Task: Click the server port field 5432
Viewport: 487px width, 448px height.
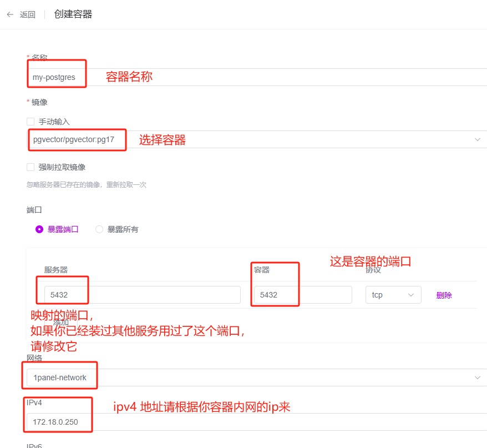Action: point(142,295)
